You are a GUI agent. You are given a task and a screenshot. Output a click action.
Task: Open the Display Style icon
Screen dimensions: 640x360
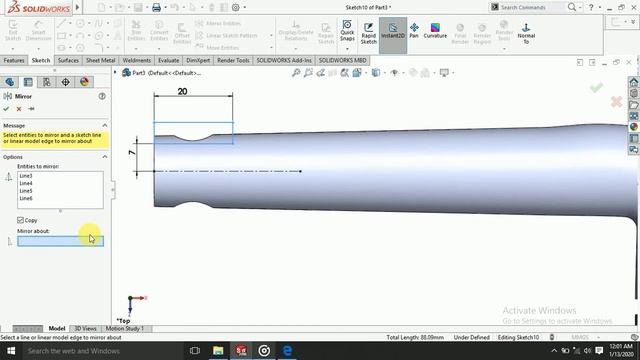point(376,73)
